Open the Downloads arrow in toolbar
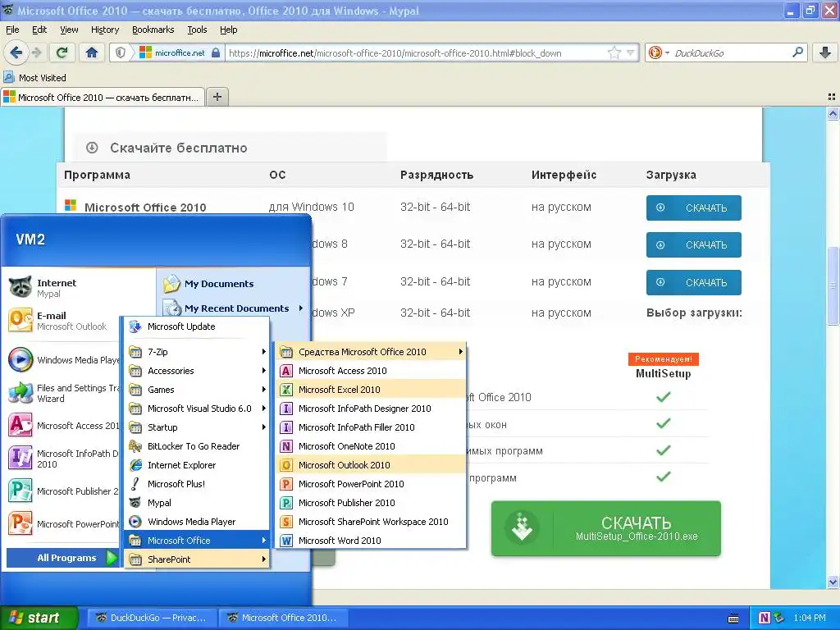The height and width of the screenshot is (630, 840). pyautogui.click(x=825, y=52)
